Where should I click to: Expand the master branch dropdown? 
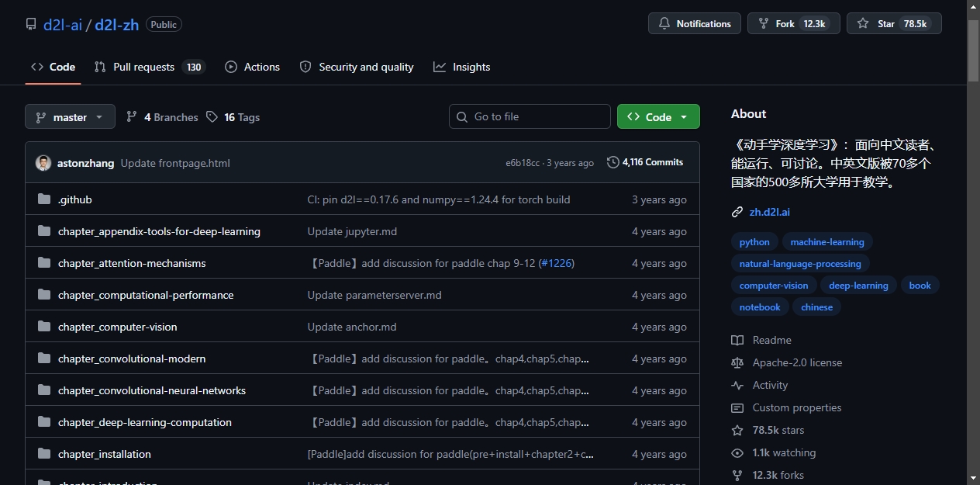(x=70, y=116)
